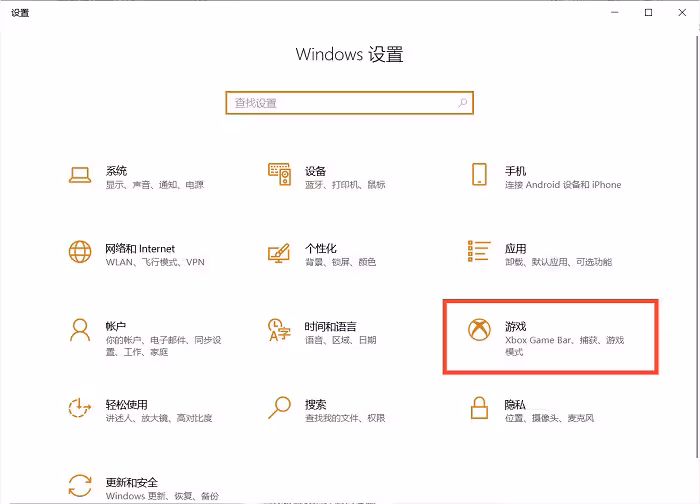
Task: Open the 更新和安全 refresh arrows icon
Action: pyautogui.click(x=80, y=485)
